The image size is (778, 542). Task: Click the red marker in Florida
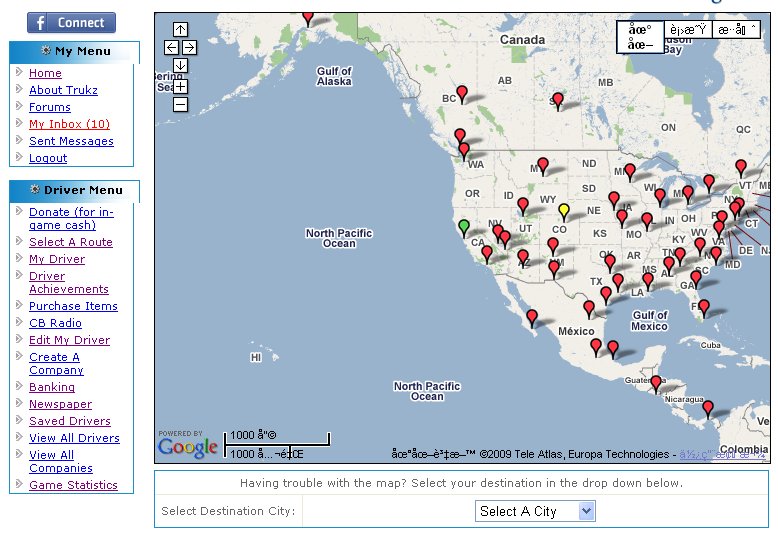click(704, 308)
